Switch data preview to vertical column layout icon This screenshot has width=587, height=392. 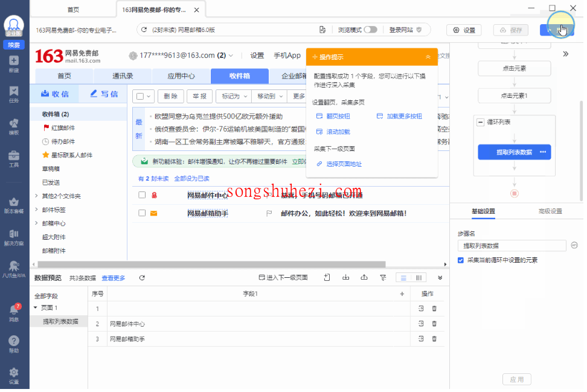419,278
